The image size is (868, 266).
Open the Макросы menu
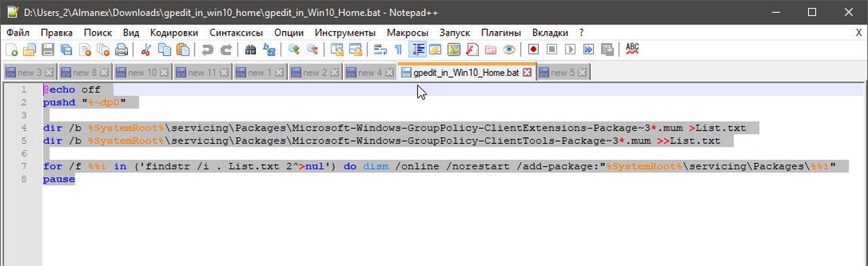pos(408,33)
